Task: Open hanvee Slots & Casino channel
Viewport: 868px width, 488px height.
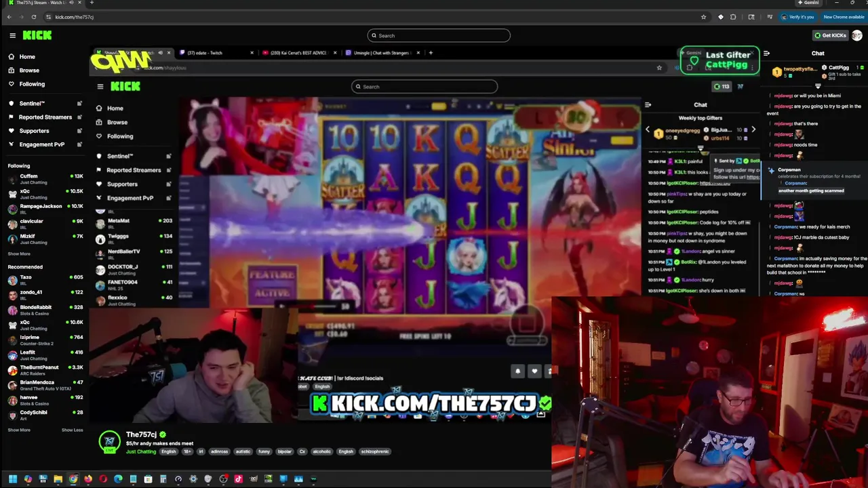Action: (x=45, y=400)
